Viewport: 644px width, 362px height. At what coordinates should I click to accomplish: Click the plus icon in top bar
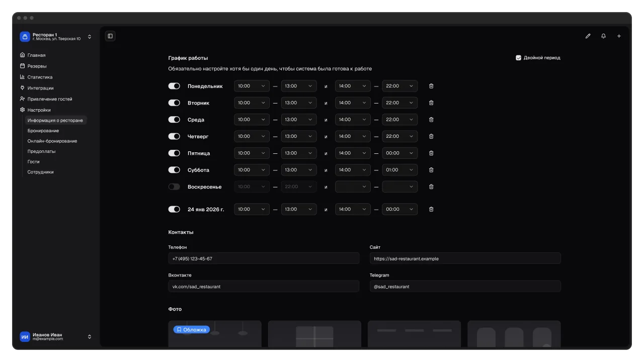point(619,36)
